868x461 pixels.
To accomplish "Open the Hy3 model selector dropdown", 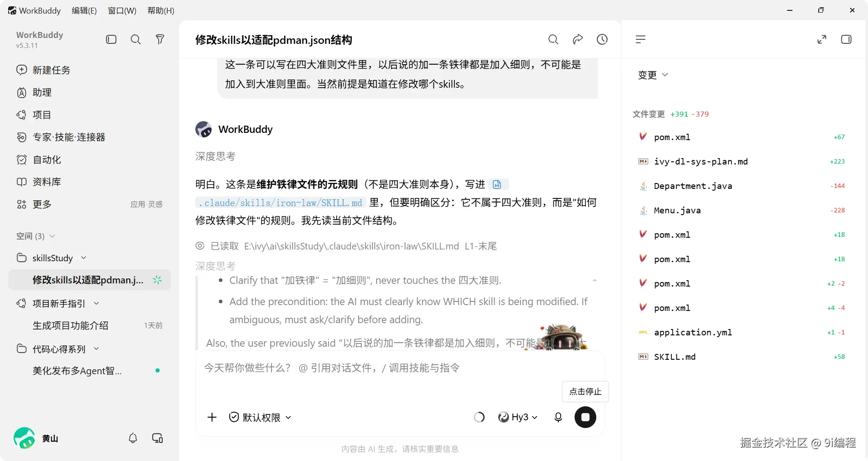I will tap(518, 417).
